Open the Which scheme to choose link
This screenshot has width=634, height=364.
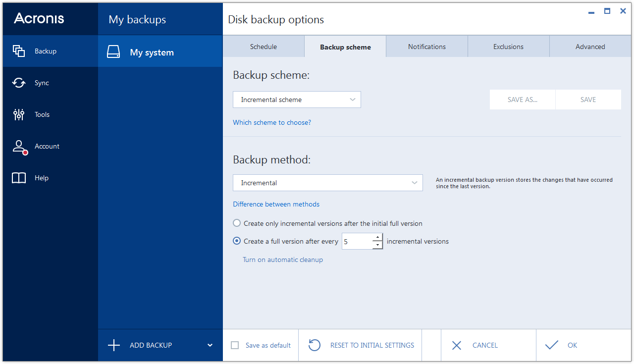(272, 122)
